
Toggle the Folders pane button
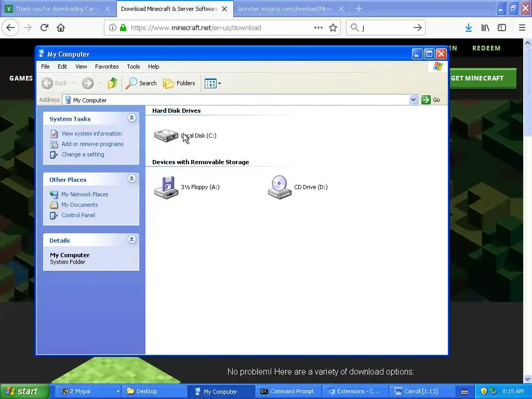pyautogui.click(x=179, y=83)
